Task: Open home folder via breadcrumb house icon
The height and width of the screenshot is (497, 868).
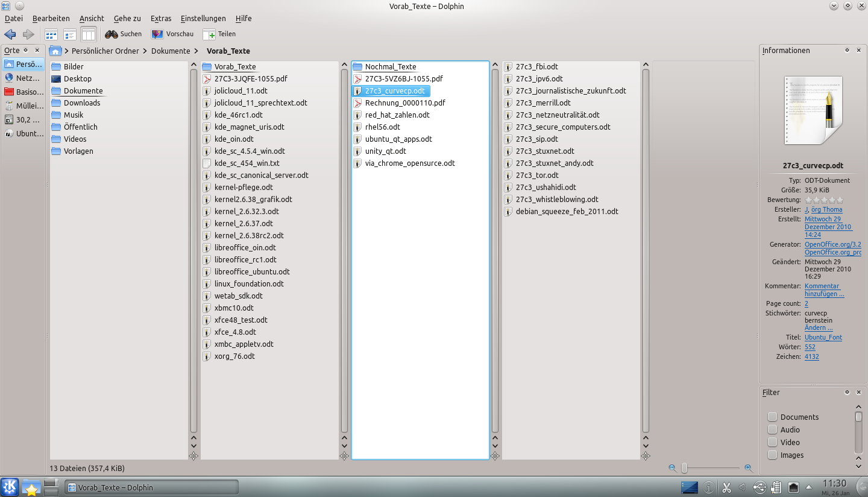Action: click(55, 51)
